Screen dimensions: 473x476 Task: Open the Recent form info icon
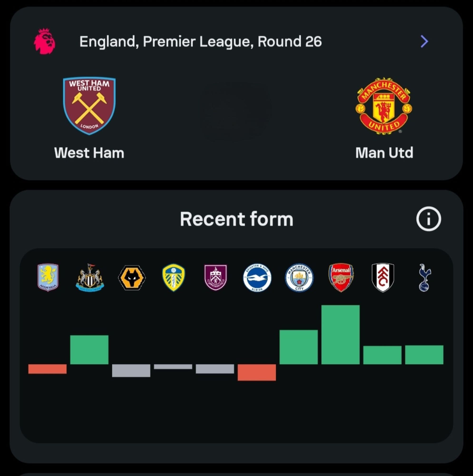pos(429,219)
